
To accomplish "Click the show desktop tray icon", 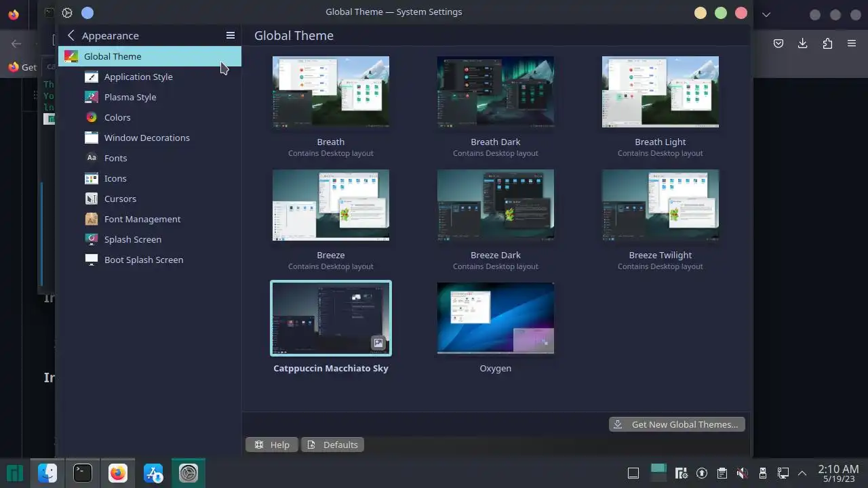I will 633,473.
